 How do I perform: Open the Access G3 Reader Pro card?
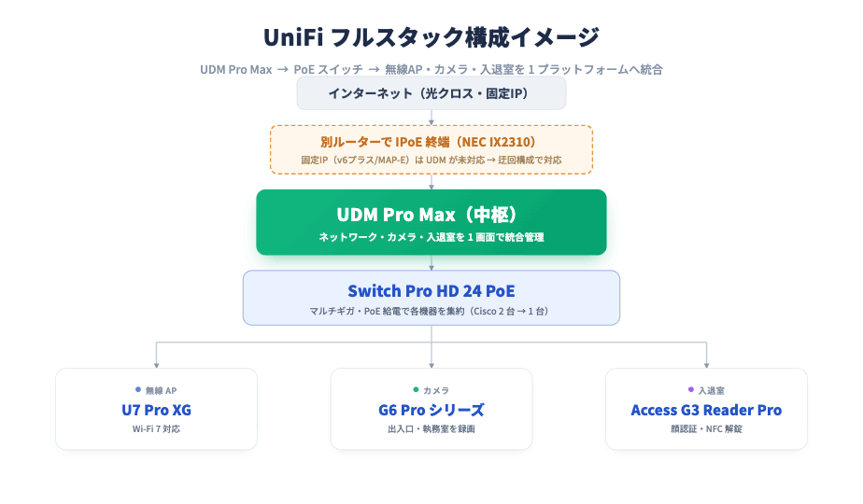click(x=707, y=409)
